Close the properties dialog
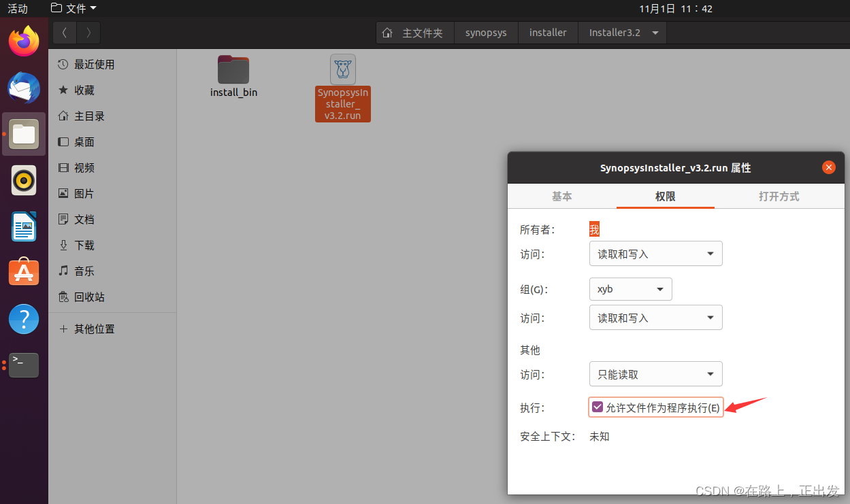This screenshot has width=850, height=504. (828, 167)
